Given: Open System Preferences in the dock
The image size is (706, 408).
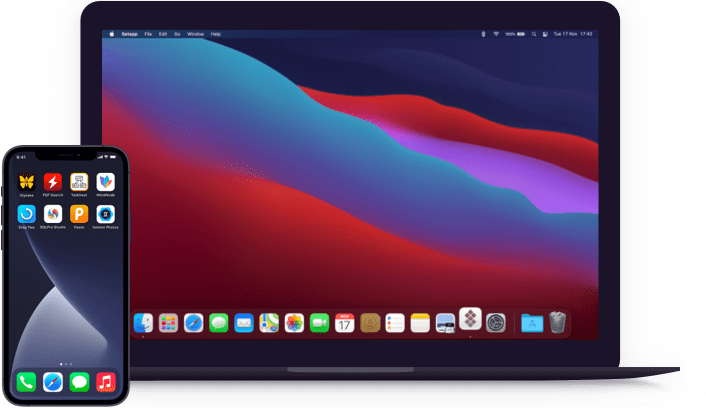Looking at the screenshot, I should tap(496, 323).
